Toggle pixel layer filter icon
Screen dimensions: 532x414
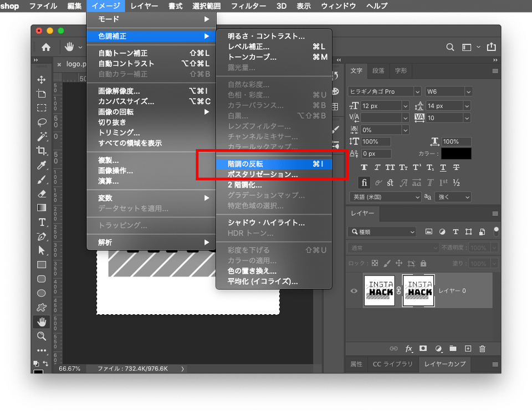[x=429, y=232]
